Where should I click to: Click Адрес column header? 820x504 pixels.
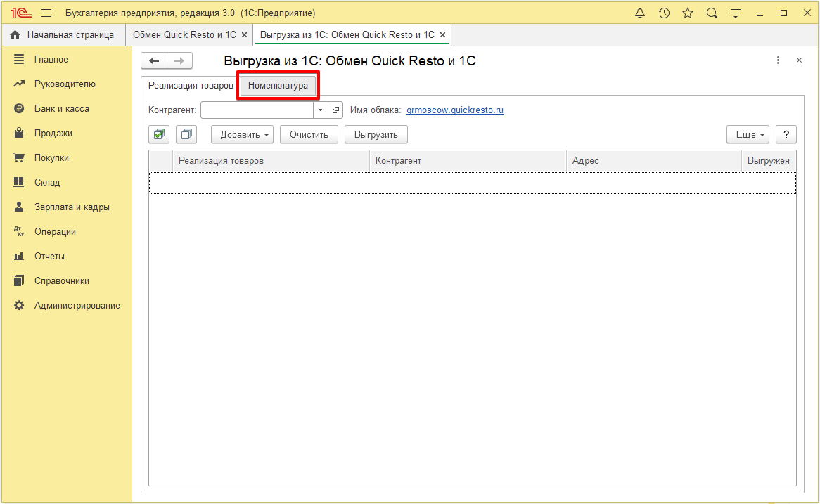[654, 161]
